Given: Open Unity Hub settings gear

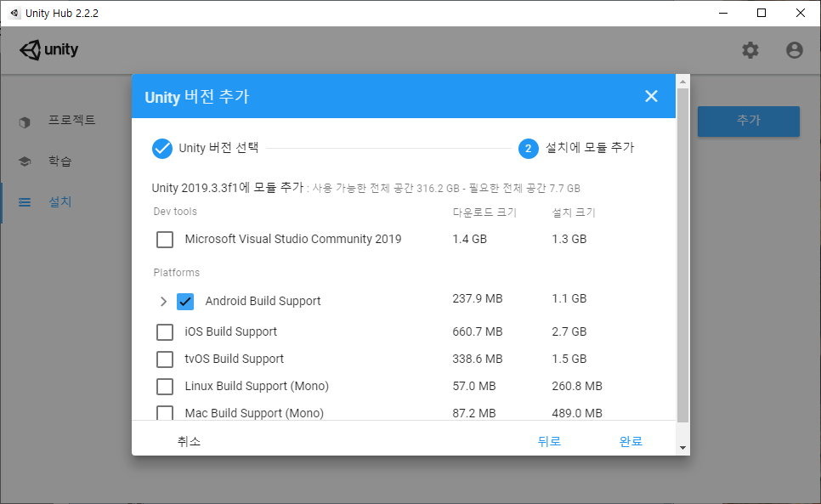Looking at the screenshot, I should [x=750, y=49].
